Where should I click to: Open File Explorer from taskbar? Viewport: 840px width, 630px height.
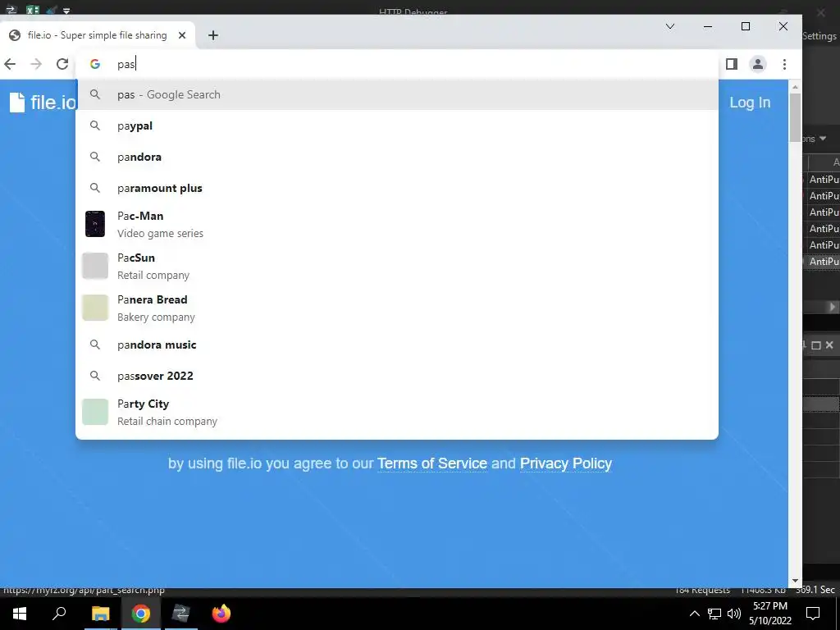(x=100, y=614)
